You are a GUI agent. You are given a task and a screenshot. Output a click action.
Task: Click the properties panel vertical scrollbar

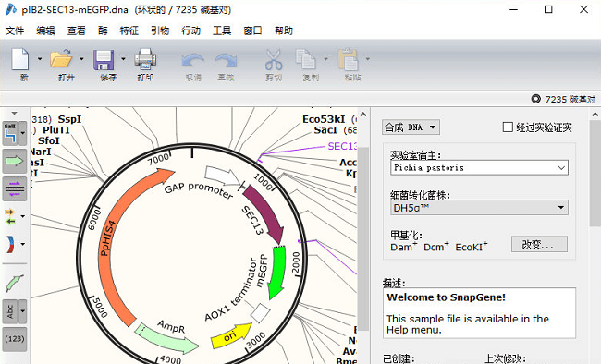point(595,173)
